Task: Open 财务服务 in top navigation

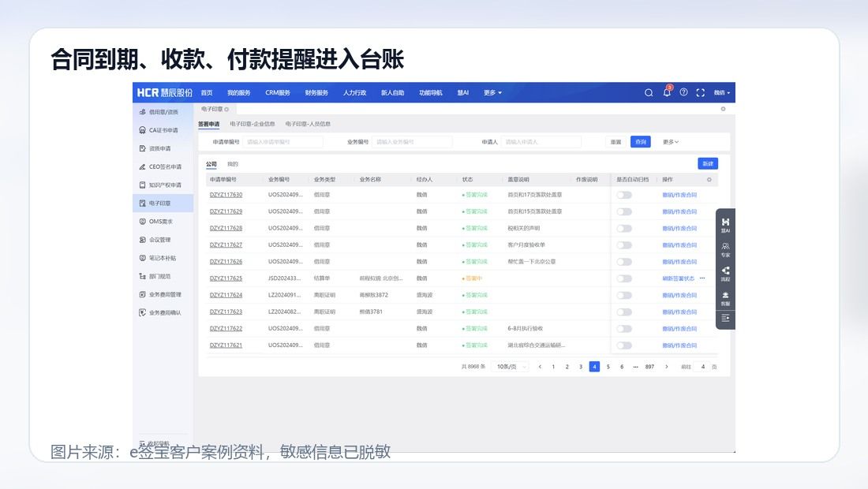Action: (x=316, y=93)
